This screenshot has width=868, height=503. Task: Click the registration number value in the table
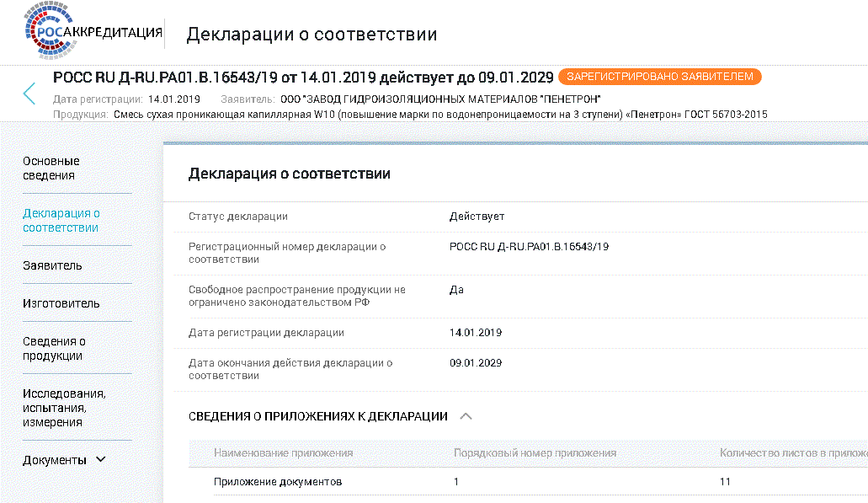(x=529, y=247)
